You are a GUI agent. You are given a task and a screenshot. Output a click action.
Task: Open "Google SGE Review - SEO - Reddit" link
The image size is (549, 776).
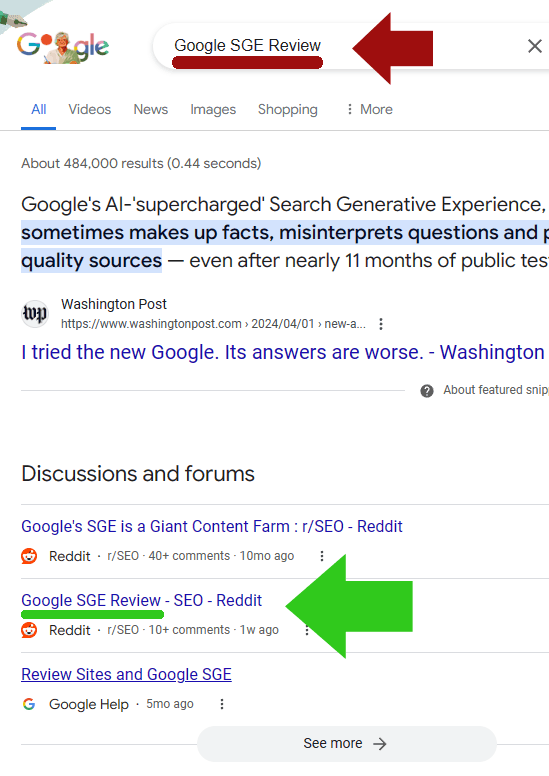pyautogui.click(x=142, y=600)
